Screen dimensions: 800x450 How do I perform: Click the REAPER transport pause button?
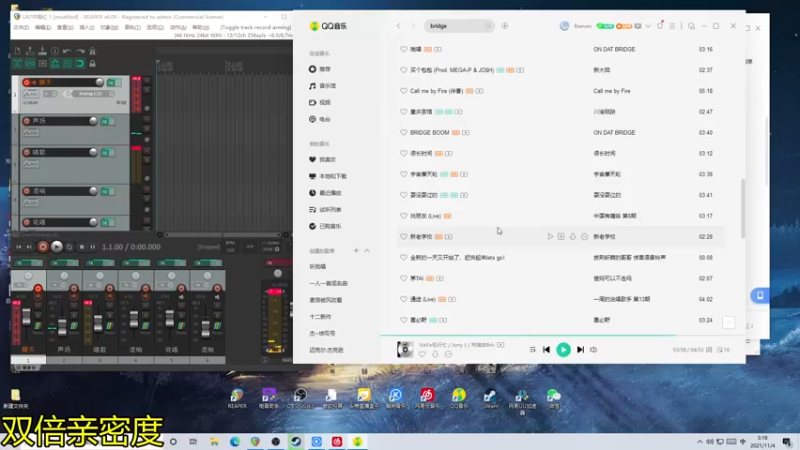93,247
